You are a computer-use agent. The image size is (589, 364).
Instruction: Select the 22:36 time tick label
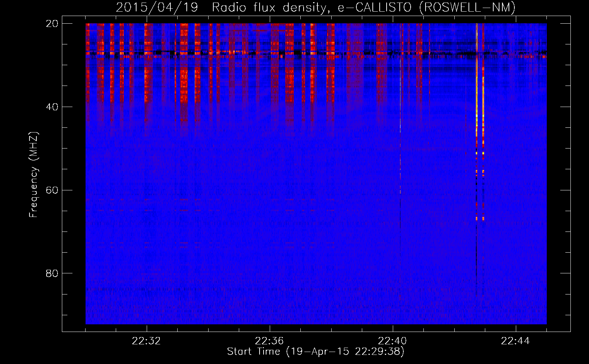[269, 341]
